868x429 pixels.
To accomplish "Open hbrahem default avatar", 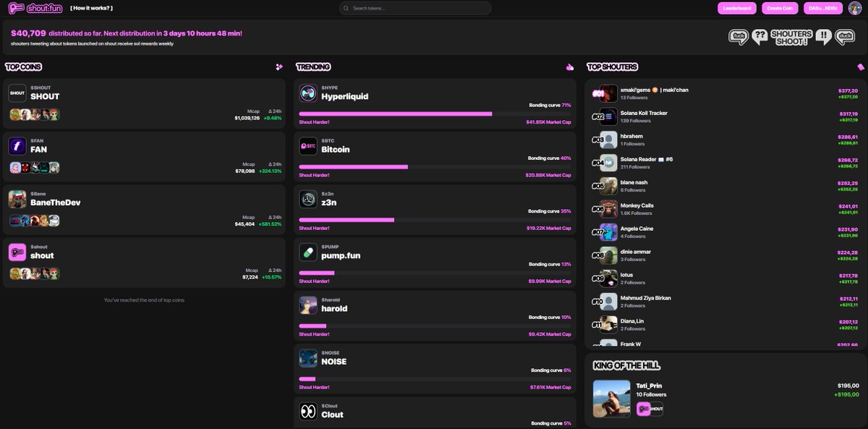I will tap(608, 140).
